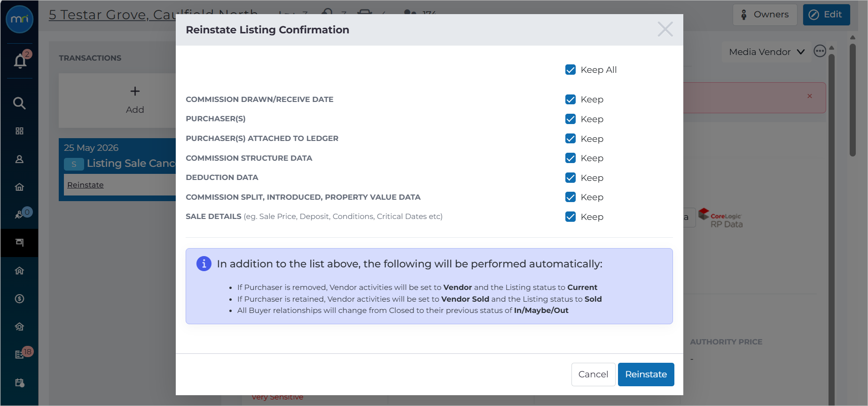The image size is (868, 406).
Task: Open the Owners button
Action: pos(765,15)
